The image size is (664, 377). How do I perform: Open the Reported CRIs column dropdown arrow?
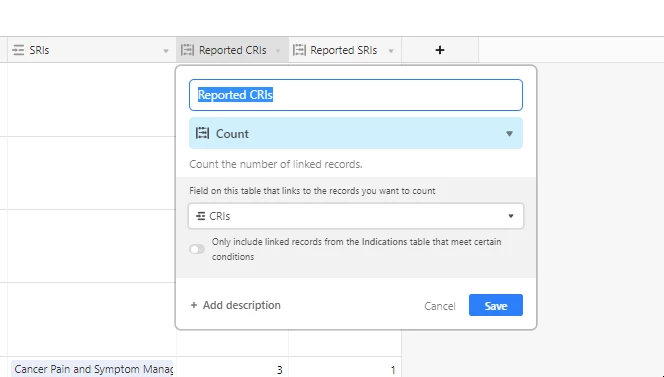click(x=278, y=51)
